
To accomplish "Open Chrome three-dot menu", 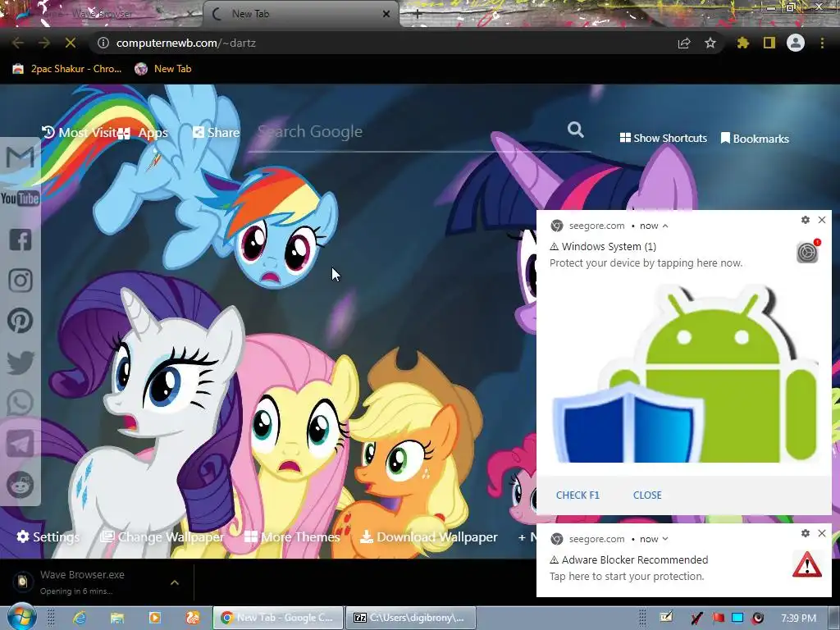I will click(822, 43).
